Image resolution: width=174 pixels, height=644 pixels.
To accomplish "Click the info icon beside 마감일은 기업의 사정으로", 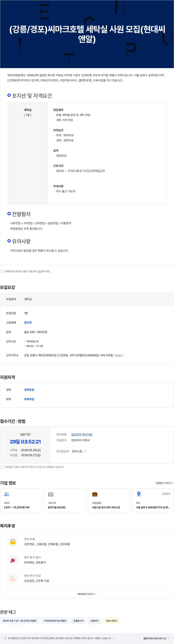I will 2,467.
